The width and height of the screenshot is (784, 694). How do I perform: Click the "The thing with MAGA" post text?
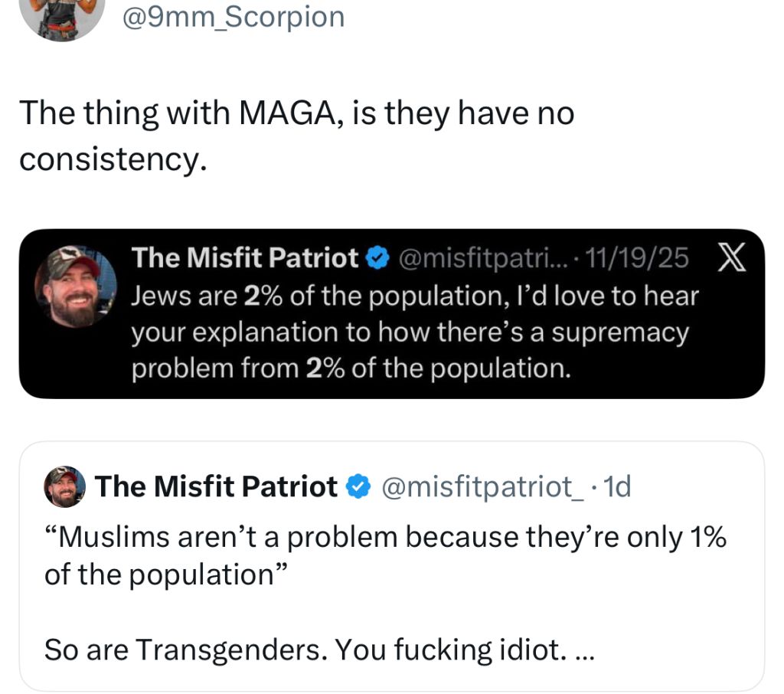click(297, 114)
